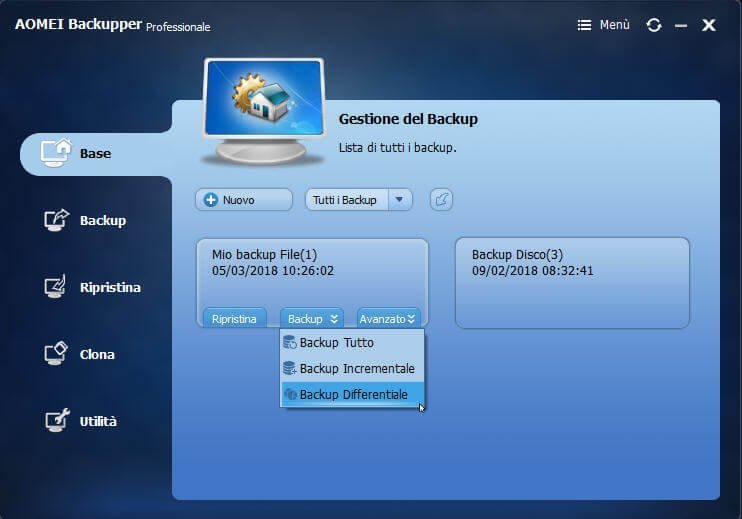Minimize the AOMEI Backupper window
Image resolution: width=742 pixels, height=519 pixels.
coord(681,26)
